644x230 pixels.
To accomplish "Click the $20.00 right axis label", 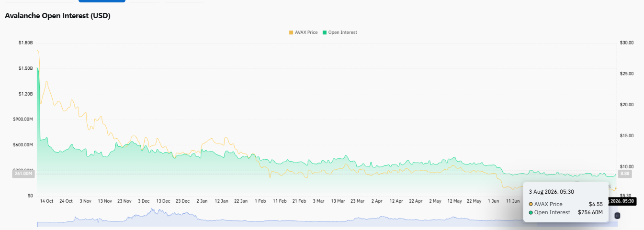I will pyautogui.click(x=627, y=105).
